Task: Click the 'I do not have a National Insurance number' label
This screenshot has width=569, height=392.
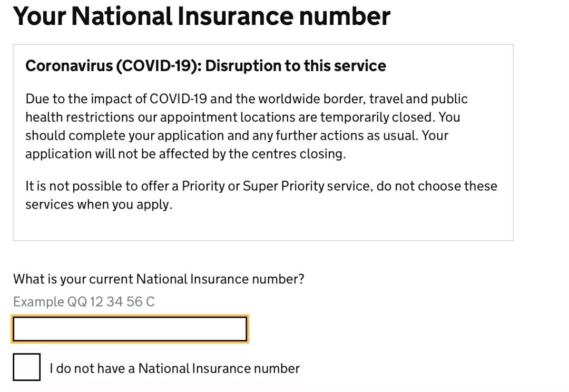Action: click(174, 368)
